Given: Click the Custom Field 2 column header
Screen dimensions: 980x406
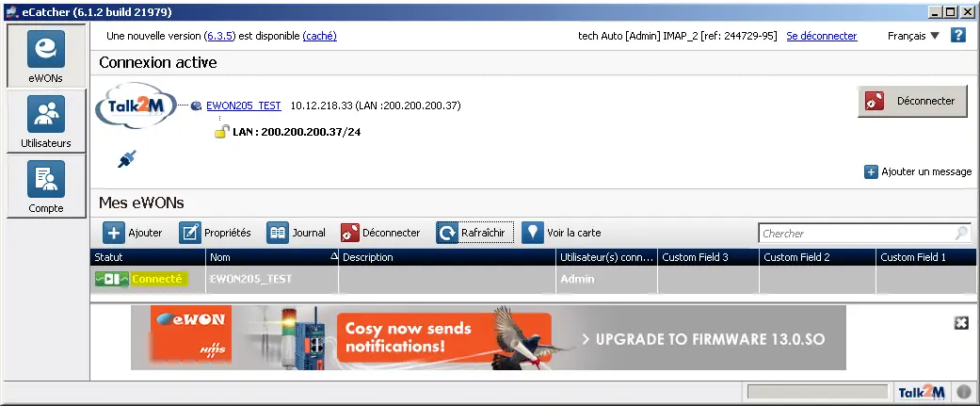Looking at the screenshot, I should (x=817, y=257).
